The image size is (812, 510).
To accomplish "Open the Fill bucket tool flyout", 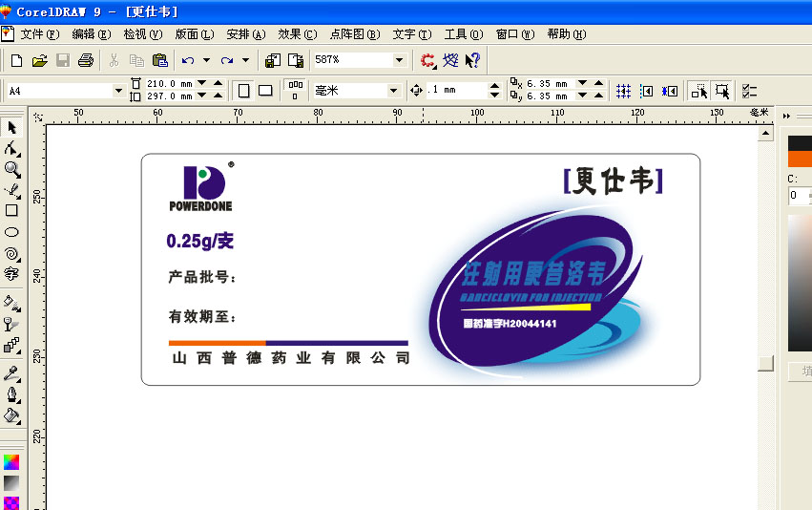I will click(x=11, y=416).
